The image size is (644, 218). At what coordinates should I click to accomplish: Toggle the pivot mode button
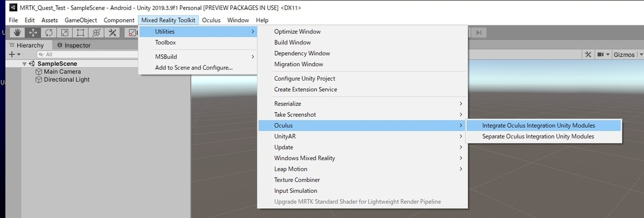(131, 32)
